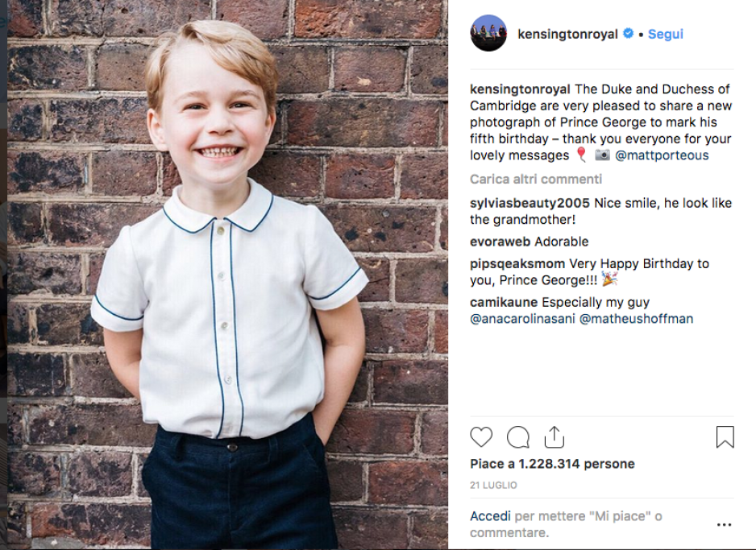This screenshot has height=550, width=756.
Task: Click the heart like icon
Action: pyautogui.click(x=481, y=437)
